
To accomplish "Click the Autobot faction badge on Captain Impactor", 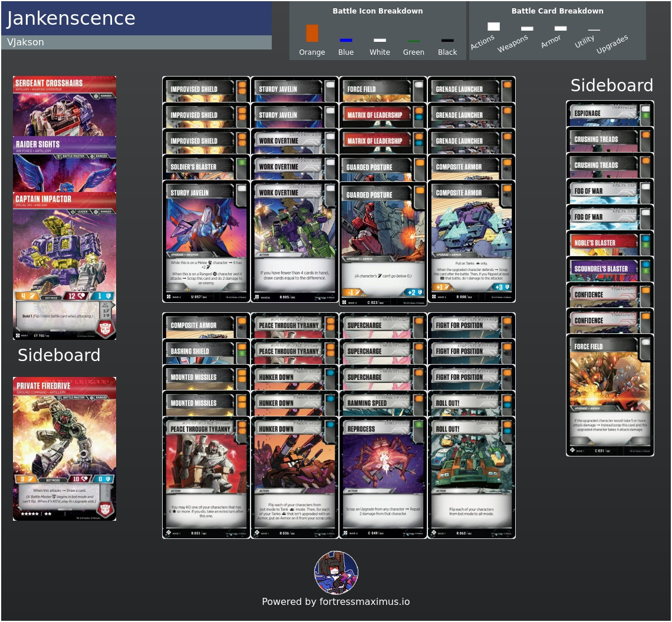I will 106,329.
